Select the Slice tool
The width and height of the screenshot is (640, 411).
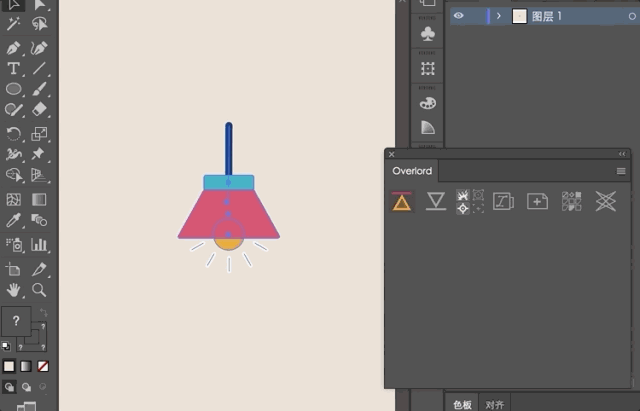tap(39, 269)
